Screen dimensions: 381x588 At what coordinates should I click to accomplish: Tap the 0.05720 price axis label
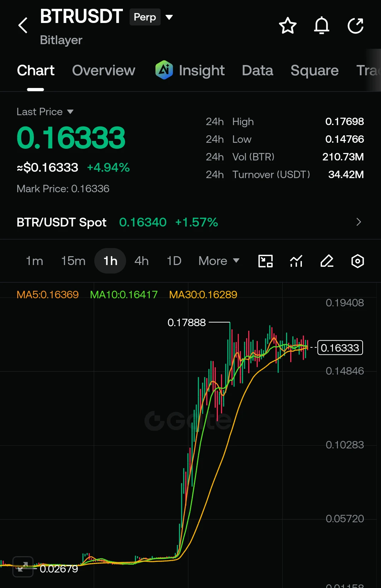[x=345, y=519]
